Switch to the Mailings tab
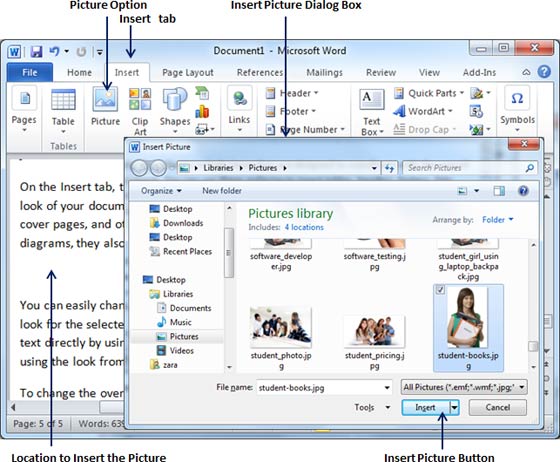The height and width of the screenshot is (462, 560). pos(324,72)
